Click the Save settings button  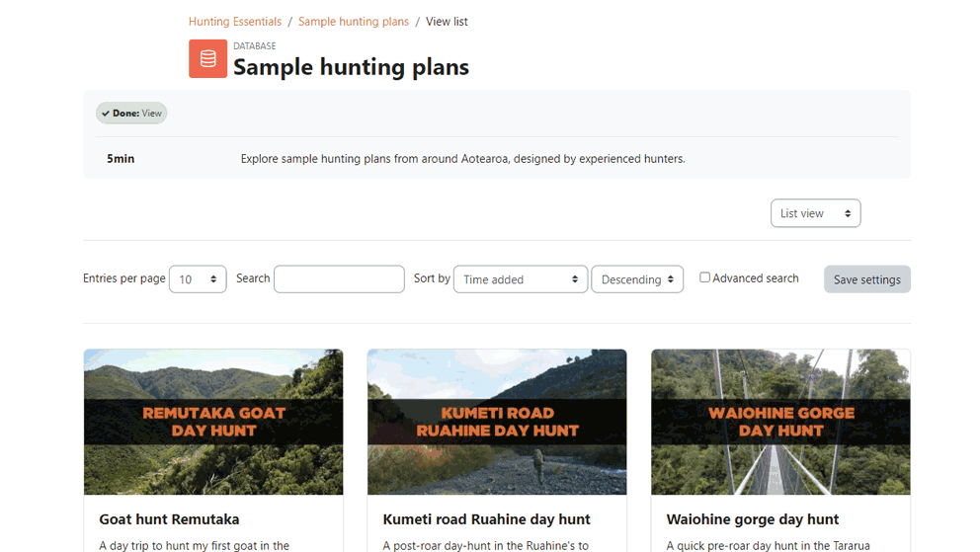coord(867,279)
